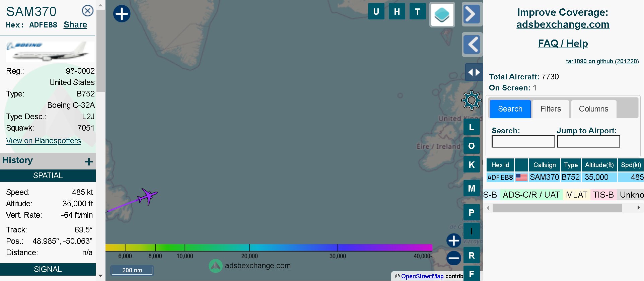Image resolution: width=644 pixels, height=281 pixels.
Task: Focus the Jump to Airport field
Action: (588, 141)
